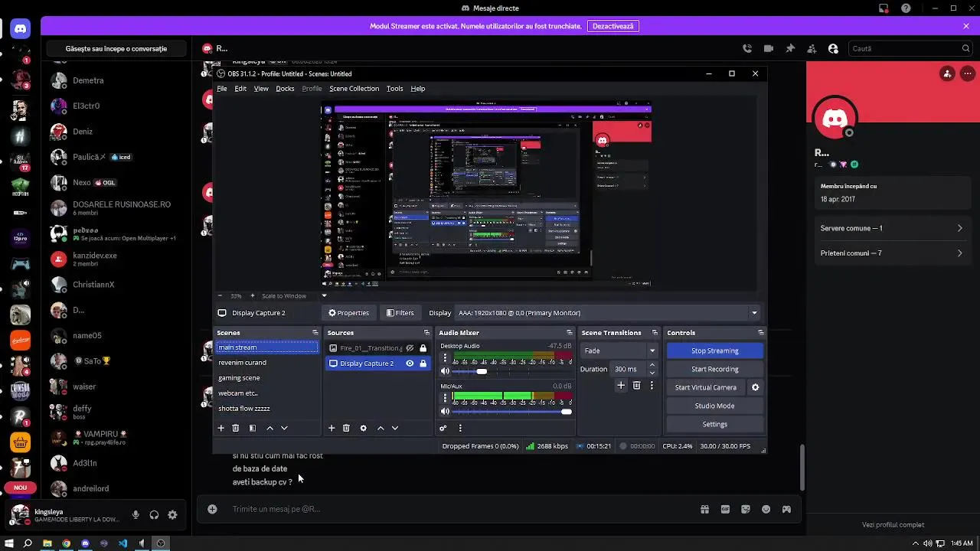This screenshot has width=980, height=551.
Task: Add friends to the DM group
Action: coord(812,48)
